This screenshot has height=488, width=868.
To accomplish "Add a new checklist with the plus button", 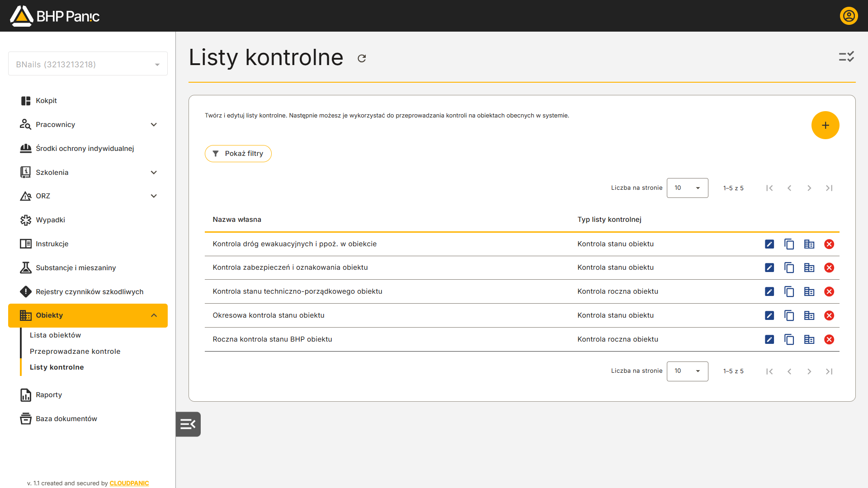I will (x=825, y=125).
